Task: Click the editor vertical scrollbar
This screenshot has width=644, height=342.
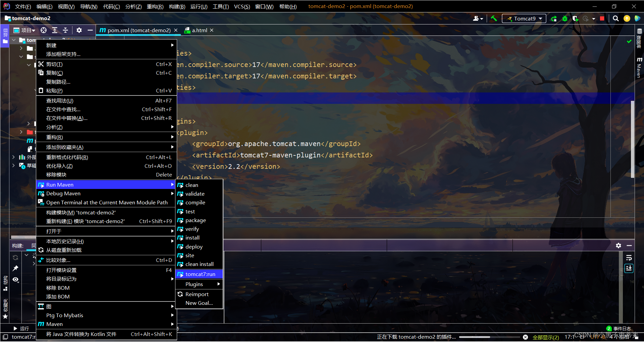Action: pos(633,139)
